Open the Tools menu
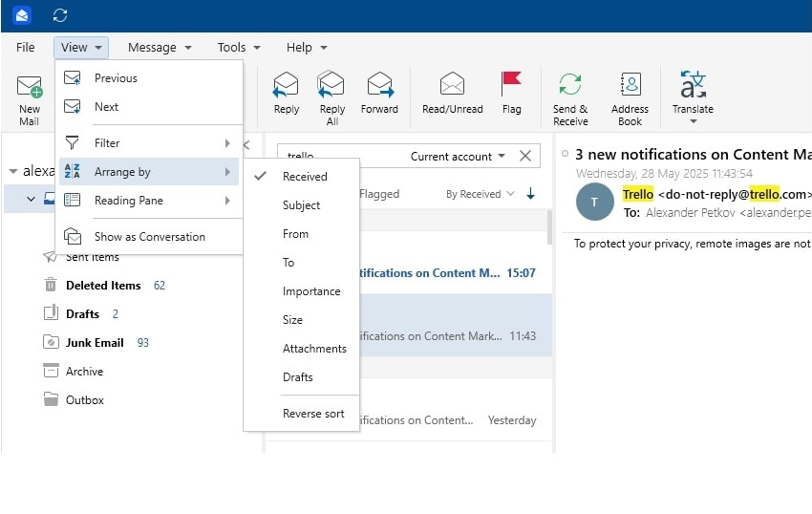 (x=239, y=47)
